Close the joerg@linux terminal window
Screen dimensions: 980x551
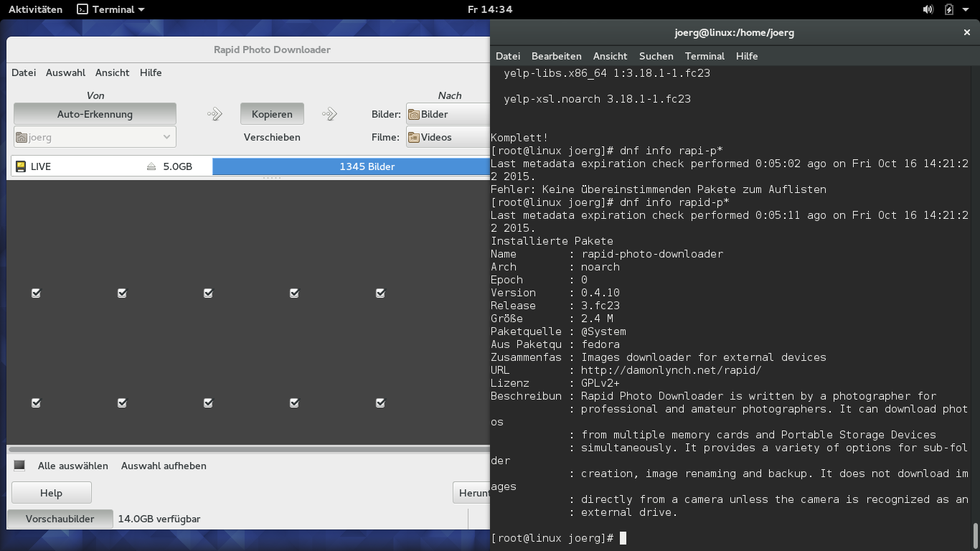[967, 32]
